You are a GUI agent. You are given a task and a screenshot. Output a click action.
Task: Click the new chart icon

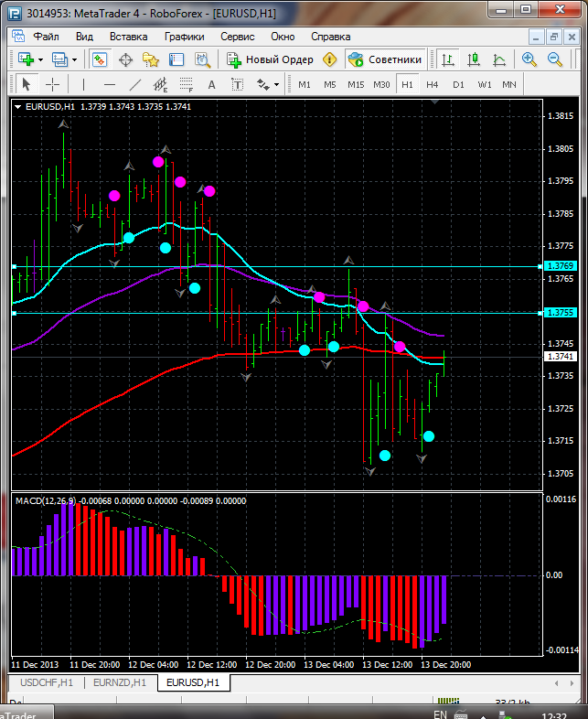(25, 59)
